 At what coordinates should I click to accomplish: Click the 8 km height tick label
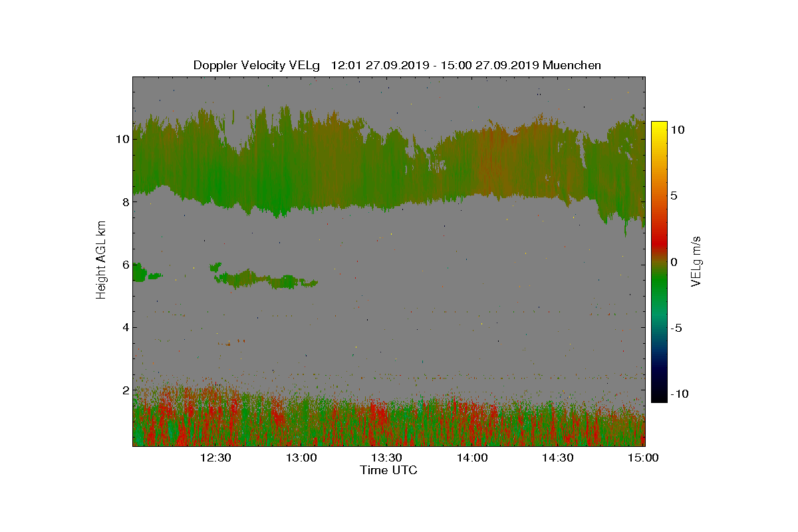[x=124, y=201]
